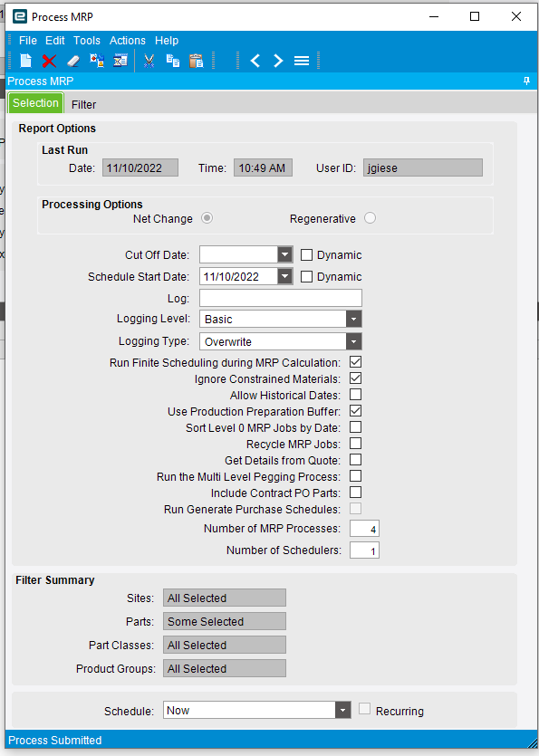The width and height of the screenshot is (539, 756).
Task: Open the Logging Level dropdown
Action: tap(353, 319)
